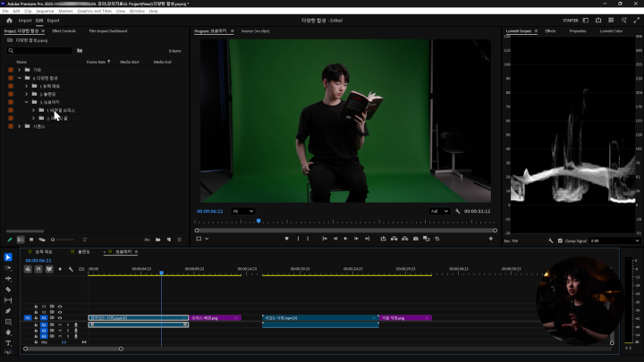Click the new bin folder icon beside search

[x=78, y=51]
